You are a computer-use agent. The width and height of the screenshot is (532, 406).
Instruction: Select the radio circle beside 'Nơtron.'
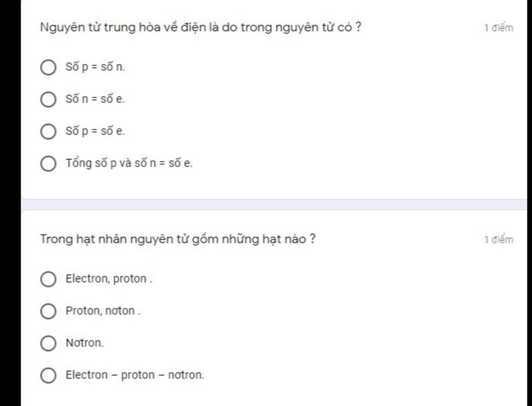pos(48,343)
